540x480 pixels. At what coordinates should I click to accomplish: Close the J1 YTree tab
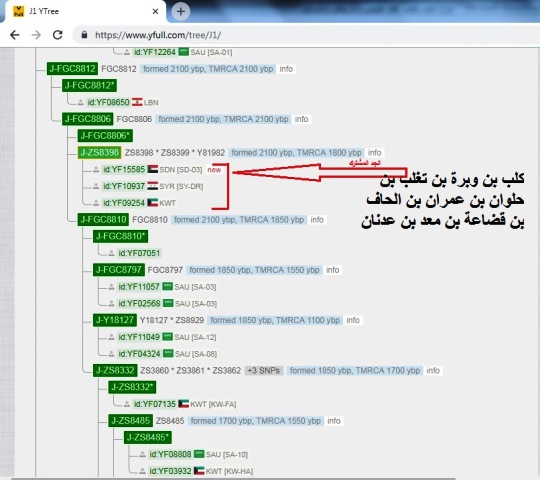[155, 11]
